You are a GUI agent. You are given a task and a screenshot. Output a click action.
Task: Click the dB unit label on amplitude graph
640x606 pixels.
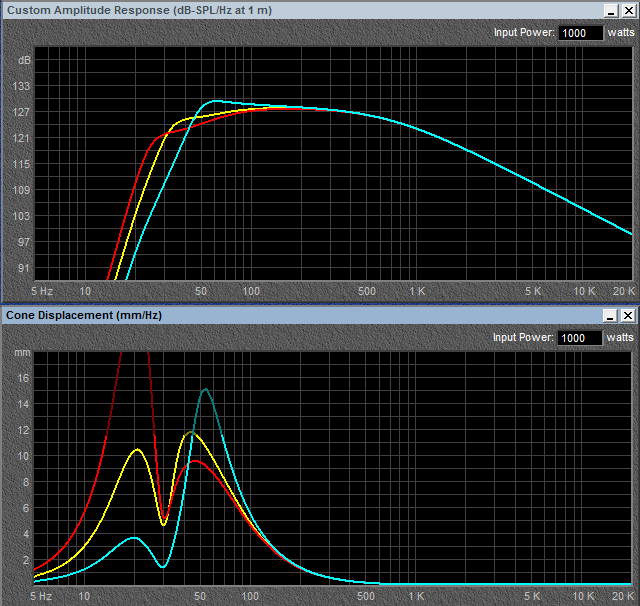(x=24, y=60)
